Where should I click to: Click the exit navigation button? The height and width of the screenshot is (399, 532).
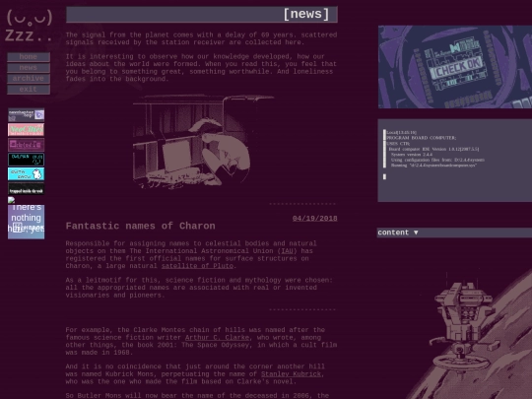(x=29, y=90)
